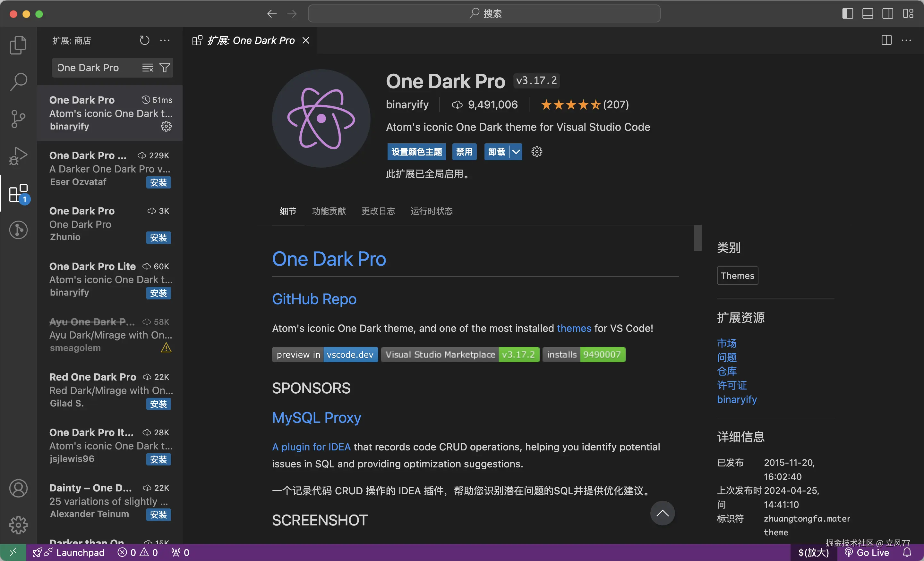Toggle the bottom panel layout button
This screenshot has height=561, width=924.
868,13
